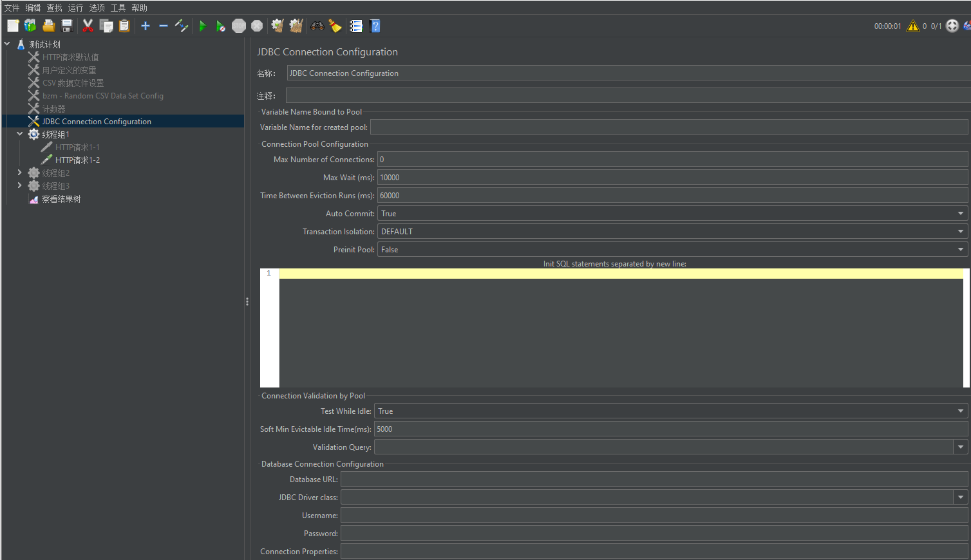Select HTTP请求默认值 in the tree
This screenshot has height=560, width=971.
tap(71, 57)
